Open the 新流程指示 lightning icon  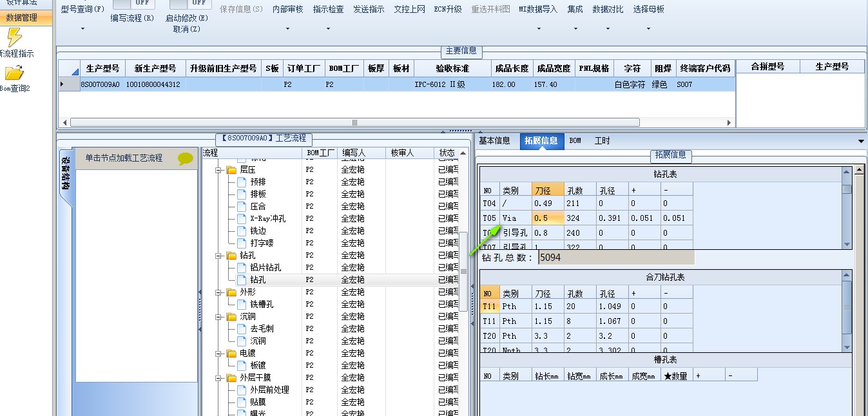tap(14, 37)
